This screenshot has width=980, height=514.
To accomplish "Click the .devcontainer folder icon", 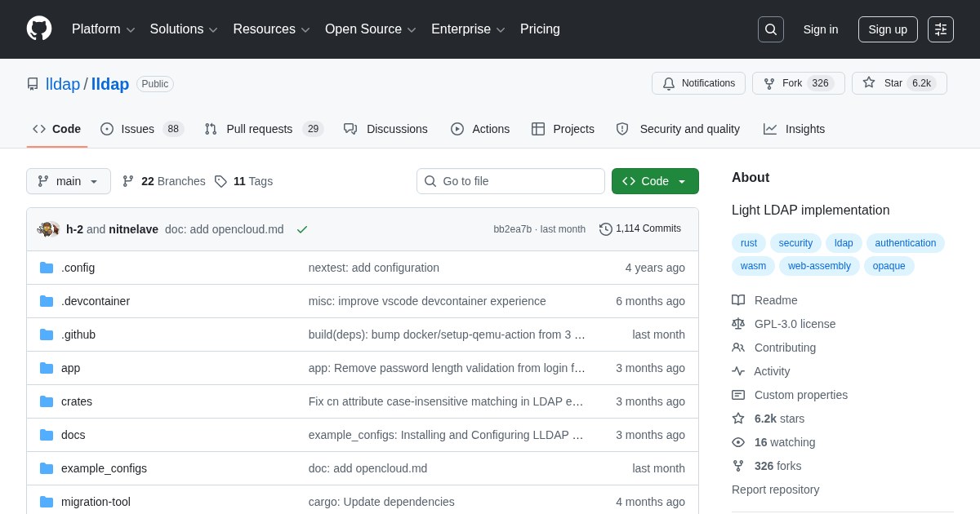I will (x=47, y=301).
